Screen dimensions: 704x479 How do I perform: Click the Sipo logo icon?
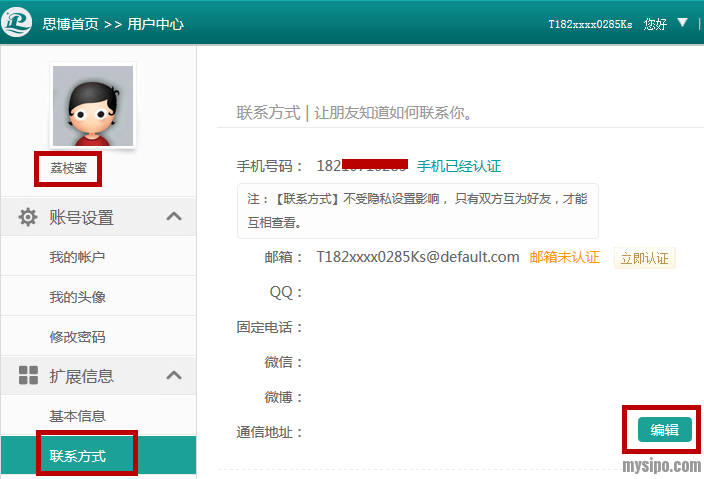pyautogui.click(x=17, y=22)
